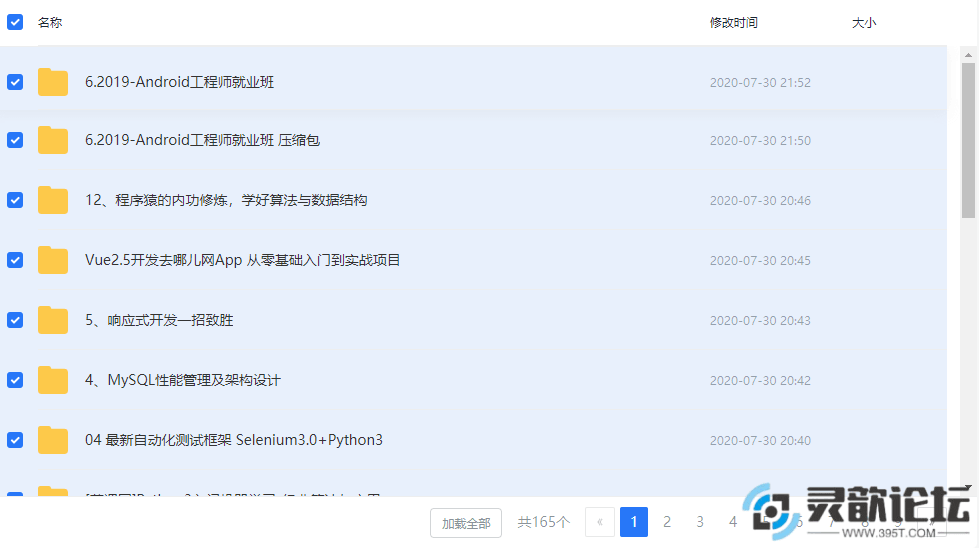Click timestamp 2020-07-30 20:40
Viewport: 979px width, 548px height.
[x=760, y=440]
